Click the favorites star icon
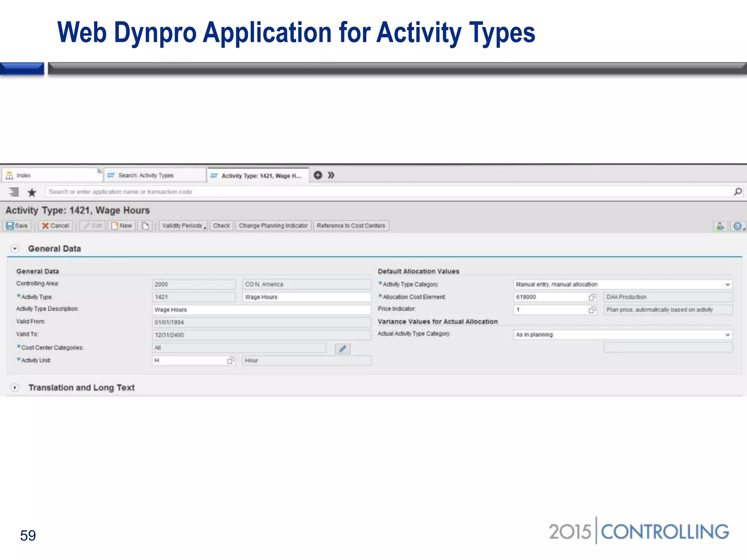This screenshot has width=747, height=560. (32, 192)
